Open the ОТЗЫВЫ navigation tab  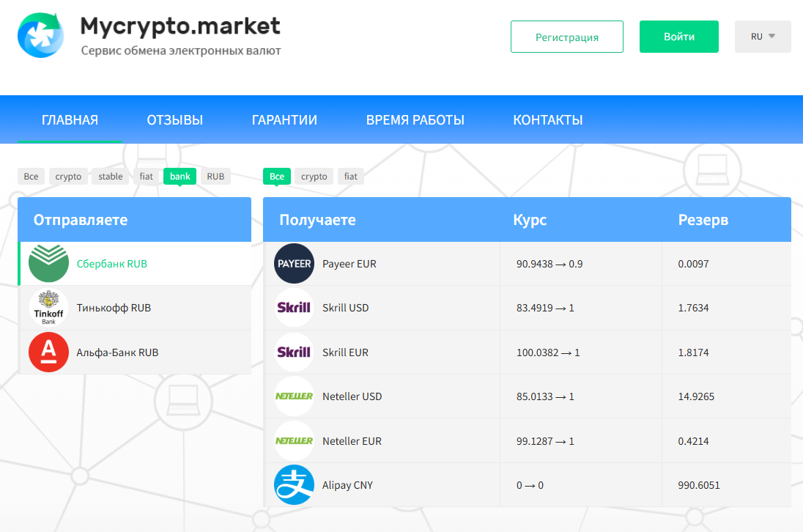174,120
